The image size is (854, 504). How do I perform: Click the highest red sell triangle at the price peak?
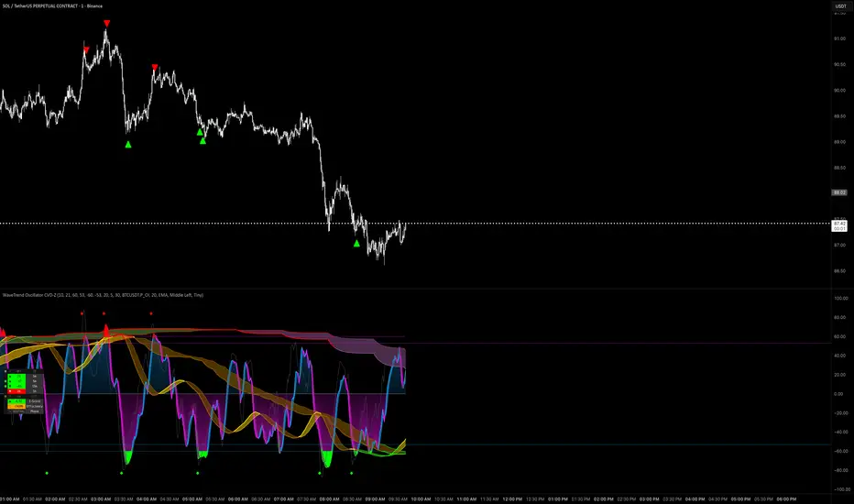pyautogui.click(x=107, y=22)
